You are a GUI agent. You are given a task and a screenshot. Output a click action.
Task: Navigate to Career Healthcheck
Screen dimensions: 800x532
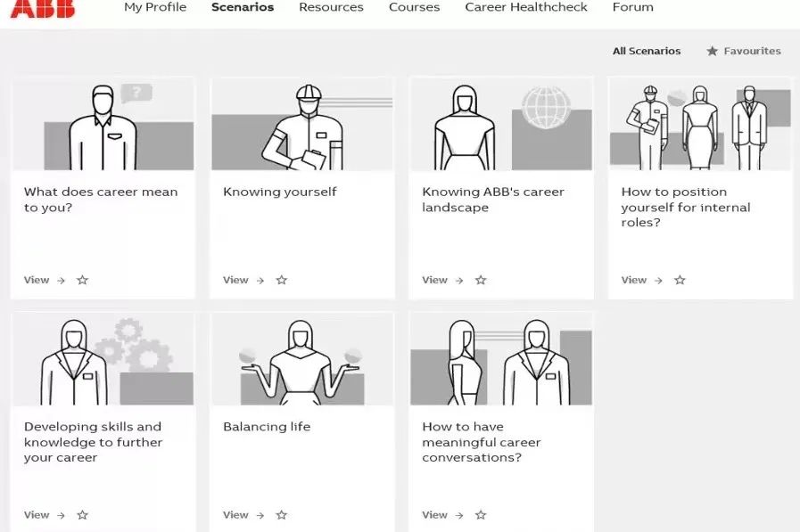526,7
